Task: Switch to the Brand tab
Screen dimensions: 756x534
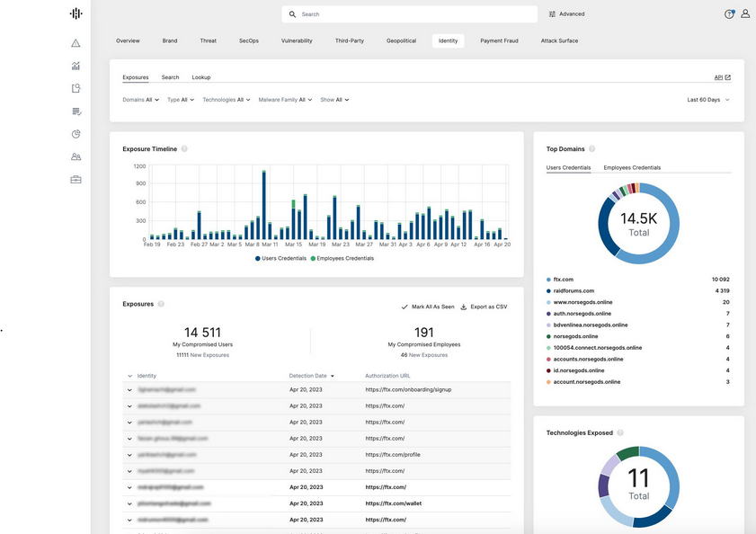Action: (170, 41)
